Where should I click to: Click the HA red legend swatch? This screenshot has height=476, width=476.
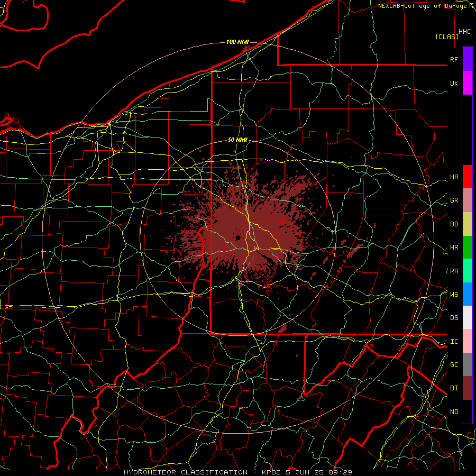[x=467, y=177]
